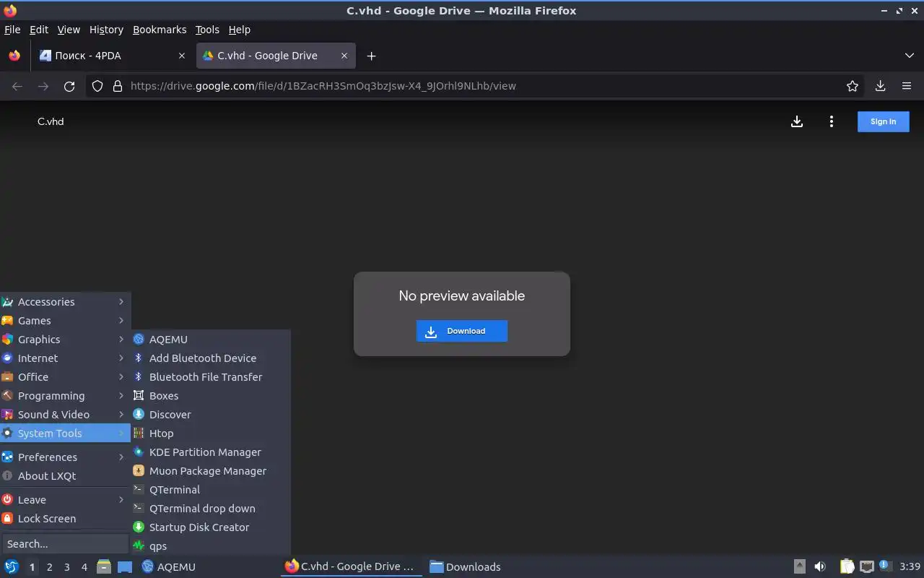The width and height of the screenshot is (924, 578).
Task: Choose About LXQt menu entry
Action: click(x=65, y=476)
